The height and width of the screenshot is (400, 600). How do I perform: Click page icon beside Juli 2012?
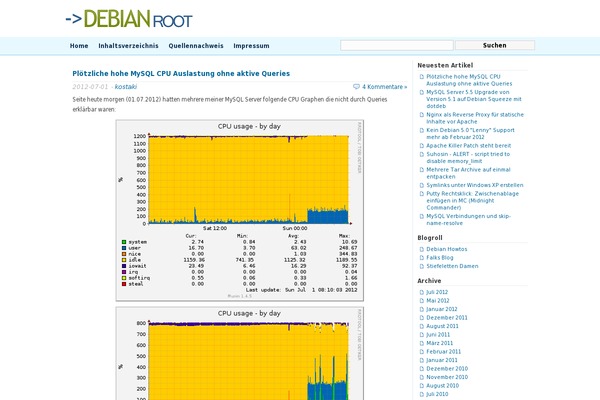[422, 292]
